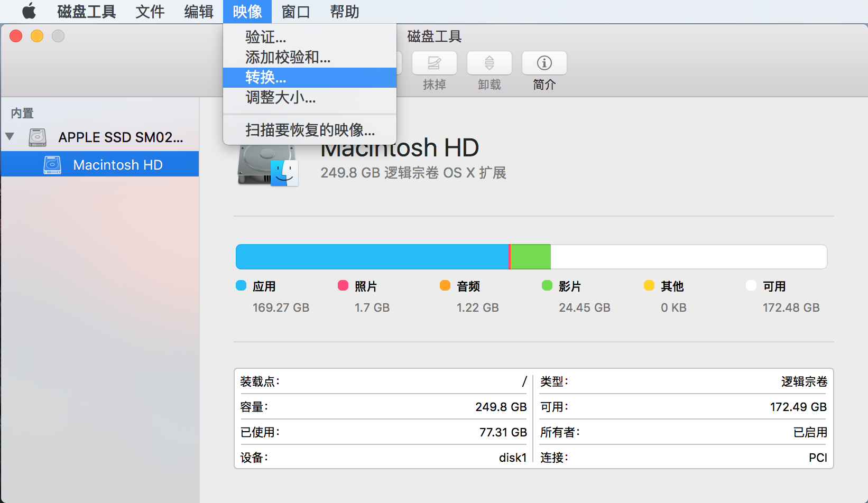Click the 内置 sidebar section header
Image resolution: width=868 pixels, height=503 pixels.
(x=22, y=113)
